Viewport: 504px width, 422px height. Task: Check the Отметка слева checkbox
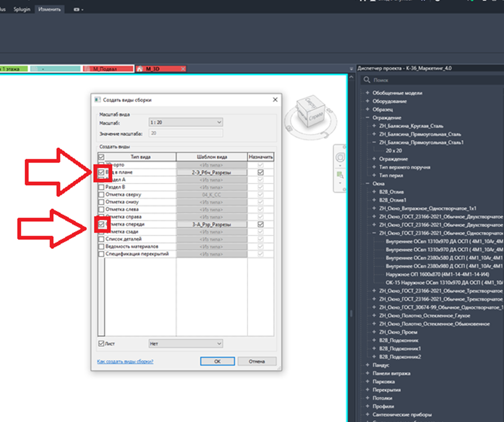(101, 209)
